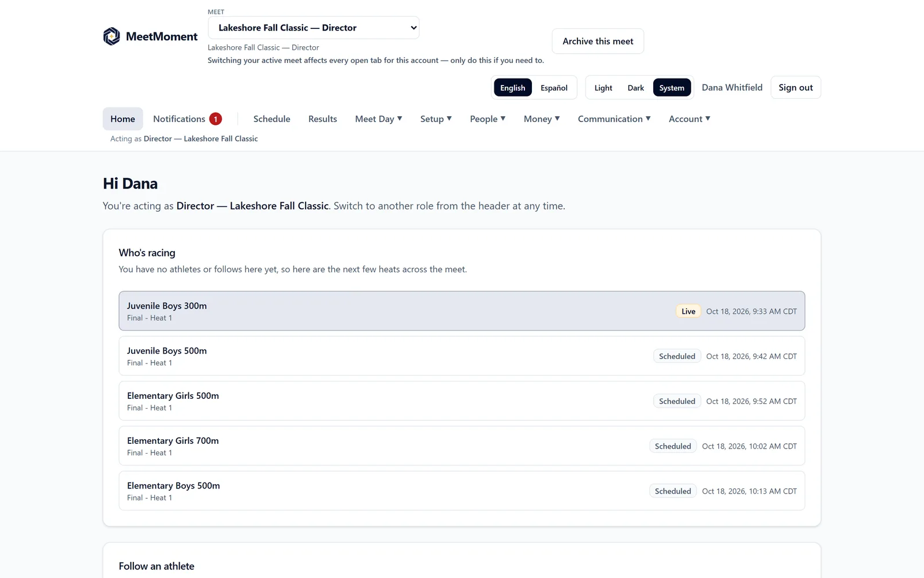The width and height of the screenshot is (924, 578).
Task: Open the notifications badge showing 1
Action: [215, 119]
